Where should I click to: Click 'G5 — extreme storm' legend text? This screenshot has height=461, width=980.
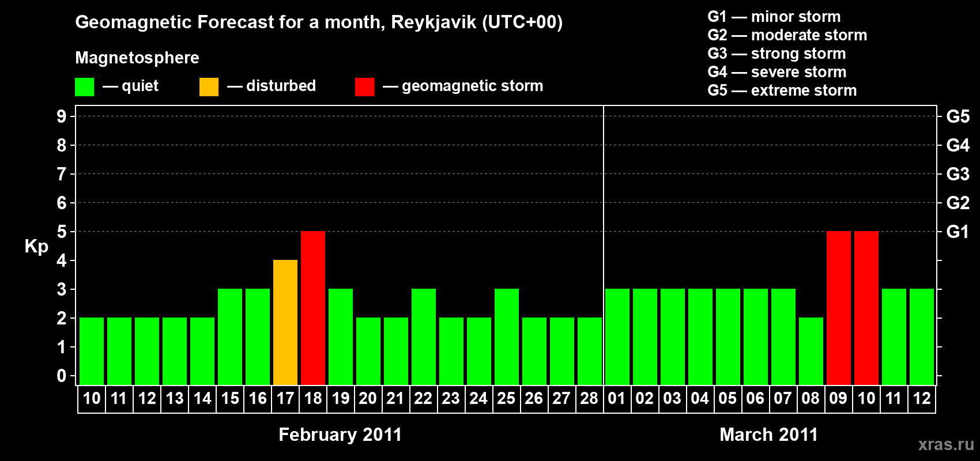click(x=782, y=90)
